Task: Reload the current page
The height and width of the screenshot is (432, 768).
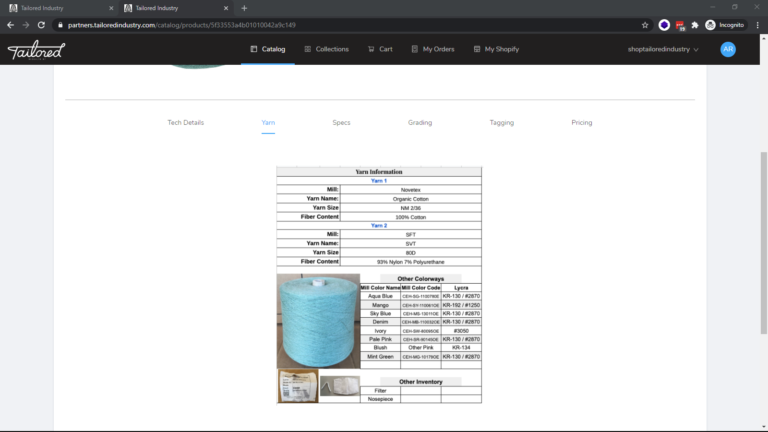Action: tap(41, 25)
